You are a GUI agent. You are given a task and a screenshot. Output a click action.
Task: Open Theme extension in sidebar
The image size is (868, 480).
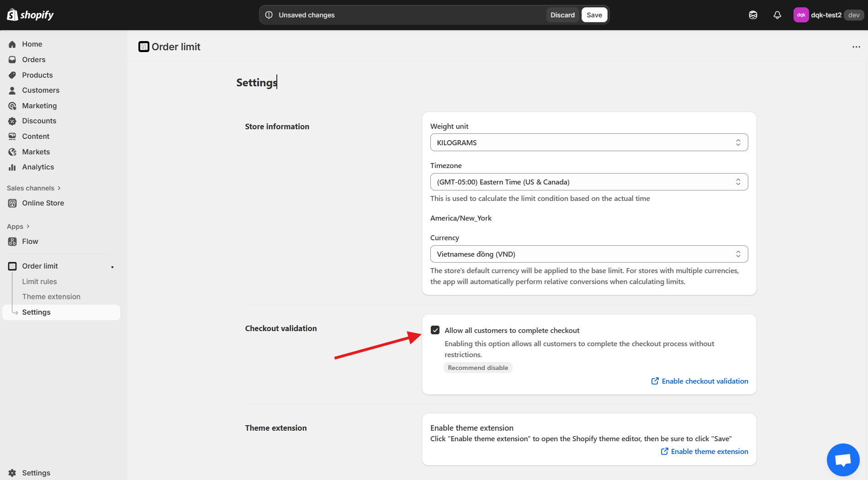[x=51, y=296]
